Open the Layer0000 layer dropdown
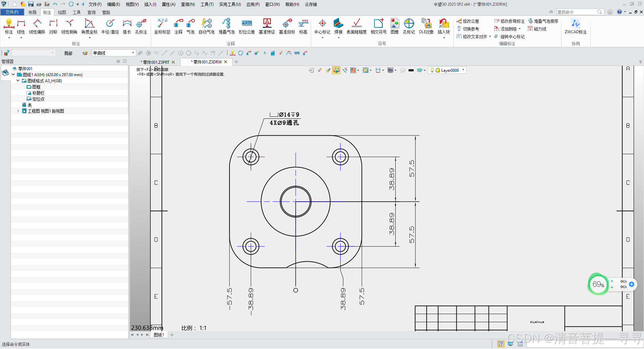The width and height of the screenshot is (644, 349). click(463, 70)
